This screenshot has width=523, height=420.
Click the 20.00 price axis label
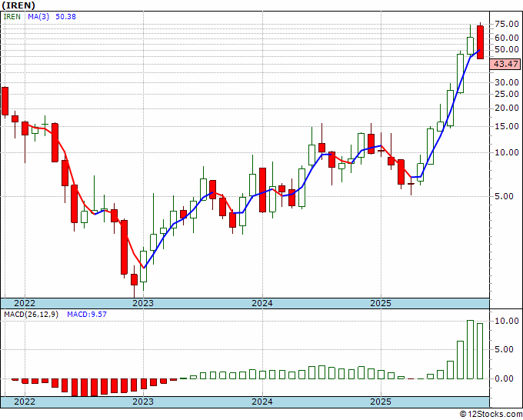507,108
